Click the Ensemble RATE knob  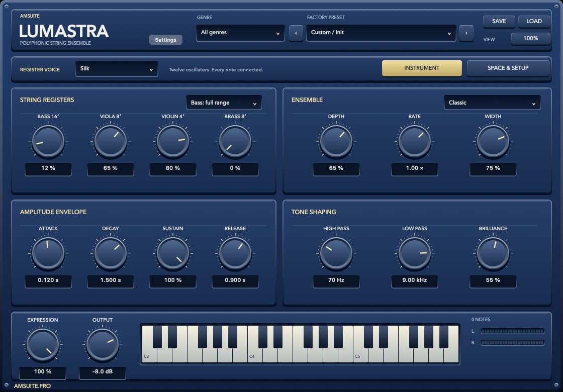pos(414,141)
